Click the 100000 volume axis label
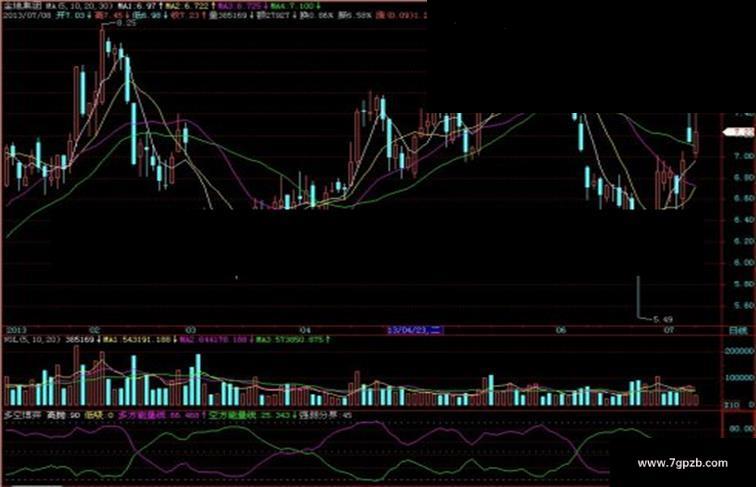The width and height of the screenshot is (756, 487). point(740,378)
